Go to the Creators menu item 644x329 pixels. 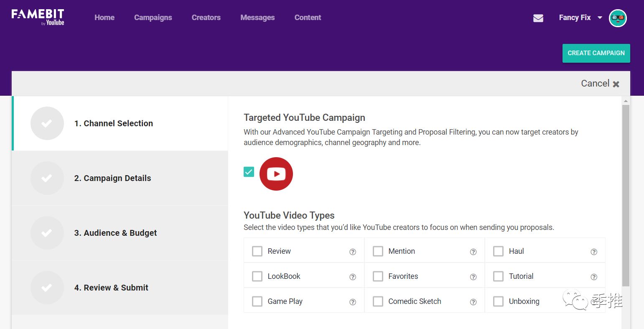coord(206,18)
